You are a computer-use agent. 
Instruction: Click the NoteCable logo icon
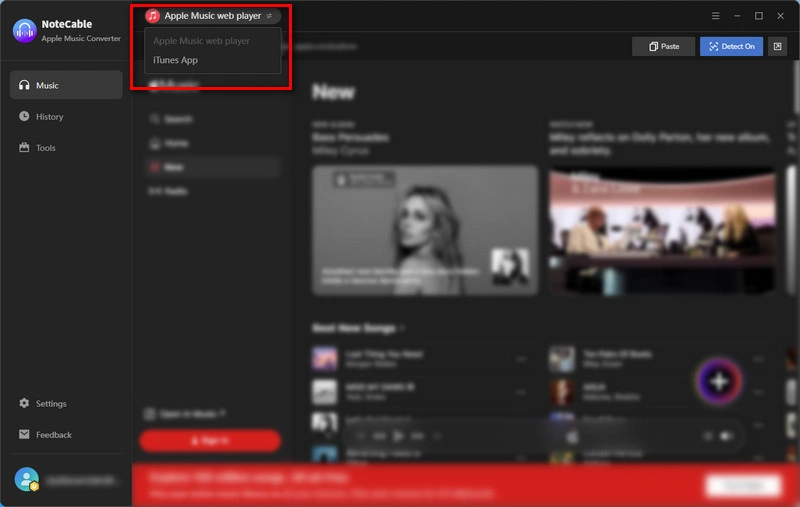click(x=24, y=31)
